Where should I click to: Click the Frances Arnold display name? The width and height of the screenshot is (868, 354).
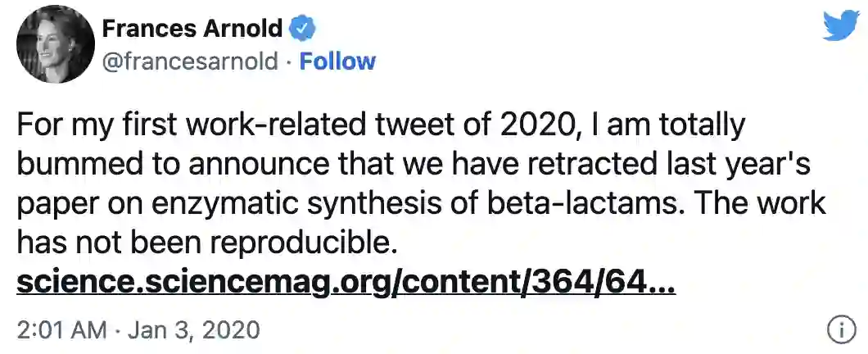click(192, 29)
